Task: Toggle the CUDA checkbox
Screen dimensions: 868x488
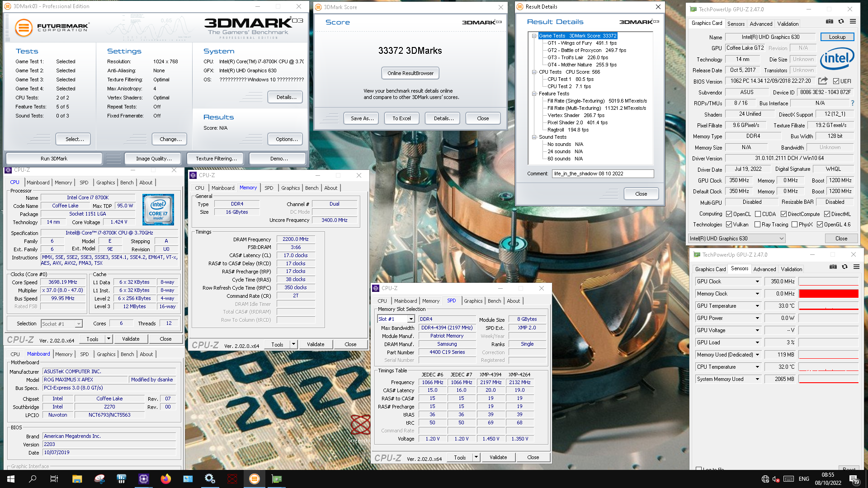Action: pos(758,214)
